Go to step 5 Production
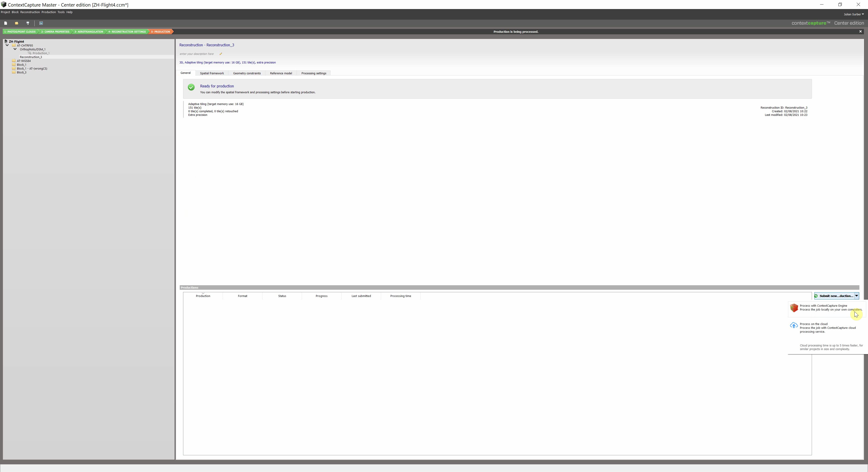The image size is (868, 472). 161,32
